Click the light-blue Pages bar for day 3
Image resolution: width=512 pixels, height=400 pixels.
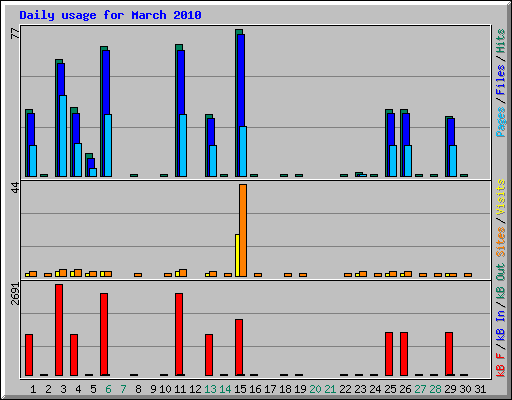63,136
